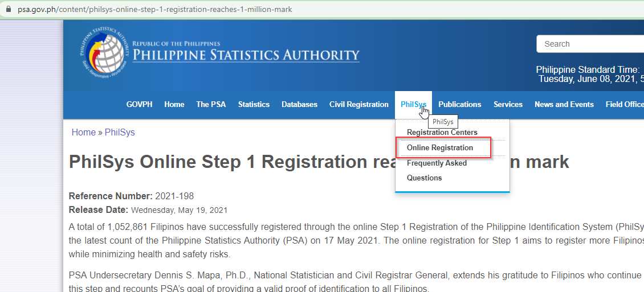Select Registration Centers from PhilSys dropdown

pos(442,133)
